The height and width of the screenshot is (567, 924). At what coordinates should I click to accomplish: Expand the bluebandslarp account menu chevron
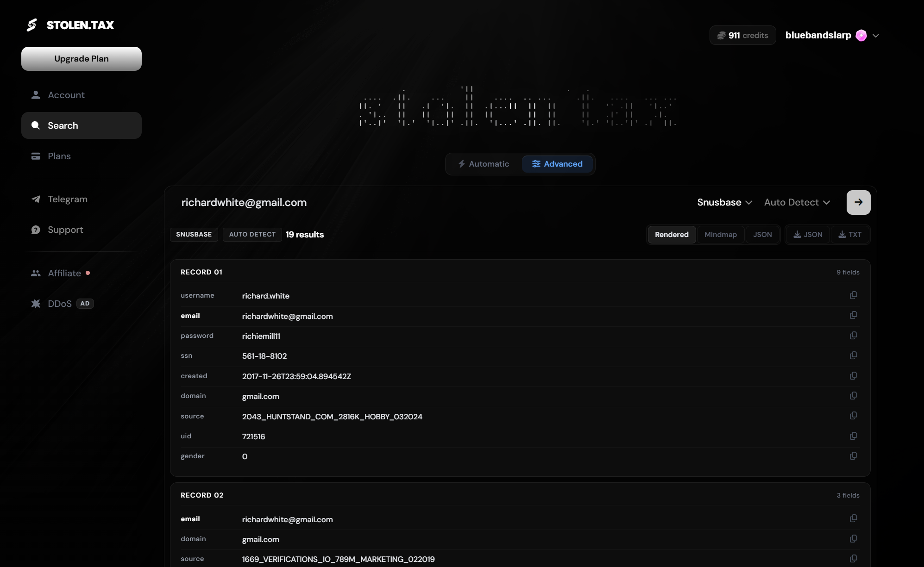tap(875, 36)
